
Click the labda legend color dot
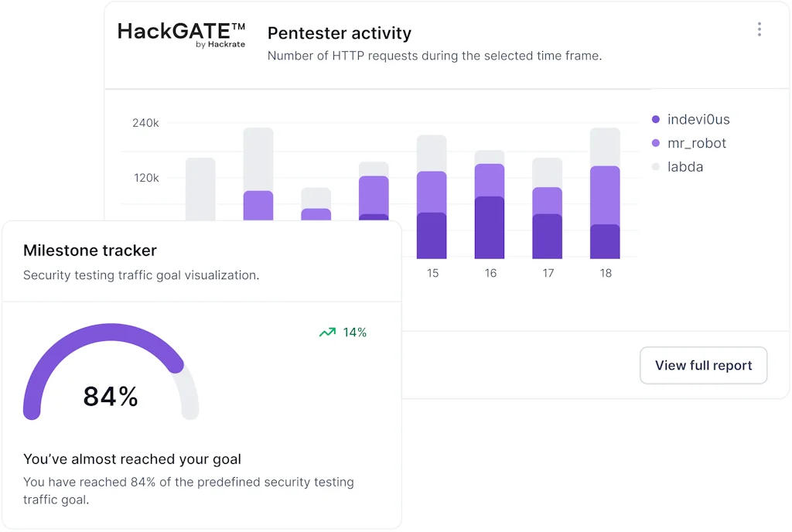(656, 167)
